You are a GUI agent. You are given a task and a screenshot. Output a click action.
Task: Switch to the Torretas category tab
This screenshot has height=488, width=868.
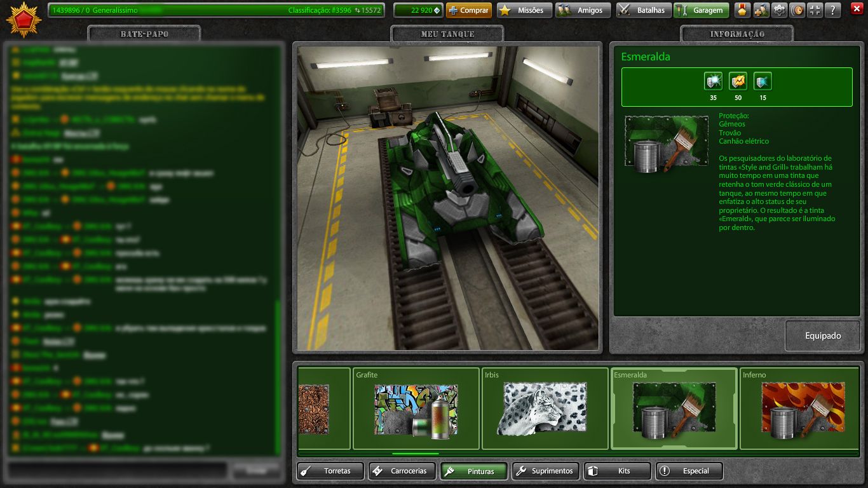[x=330, y=471]
